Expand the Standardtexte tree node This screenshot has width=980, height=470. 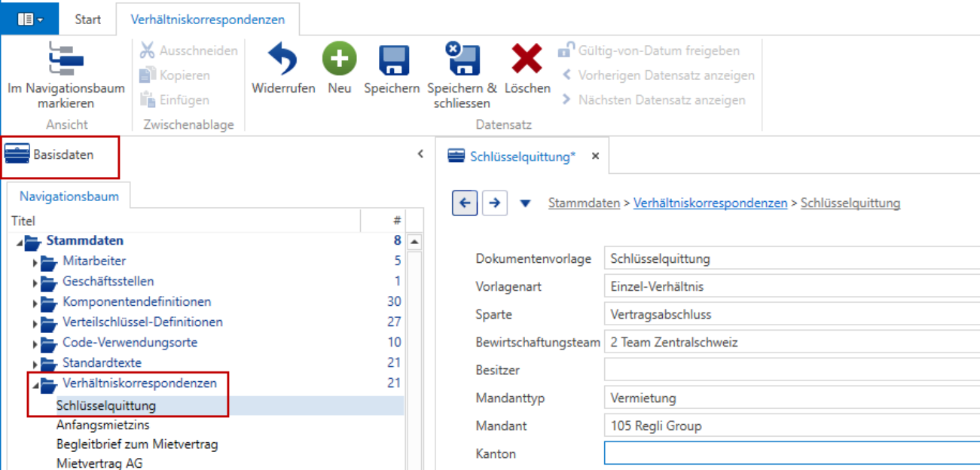[35, 364]
